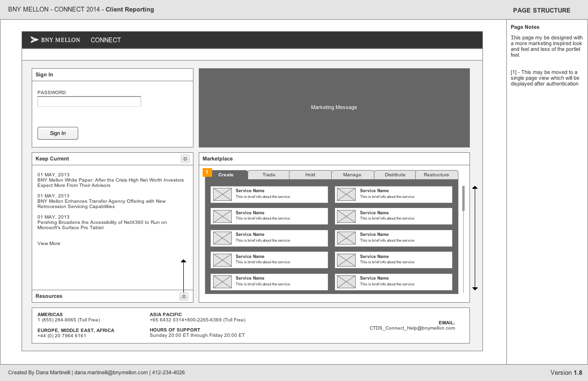
Task: Click fourth row right service image placeholder
Action: [x=346, y=260]
